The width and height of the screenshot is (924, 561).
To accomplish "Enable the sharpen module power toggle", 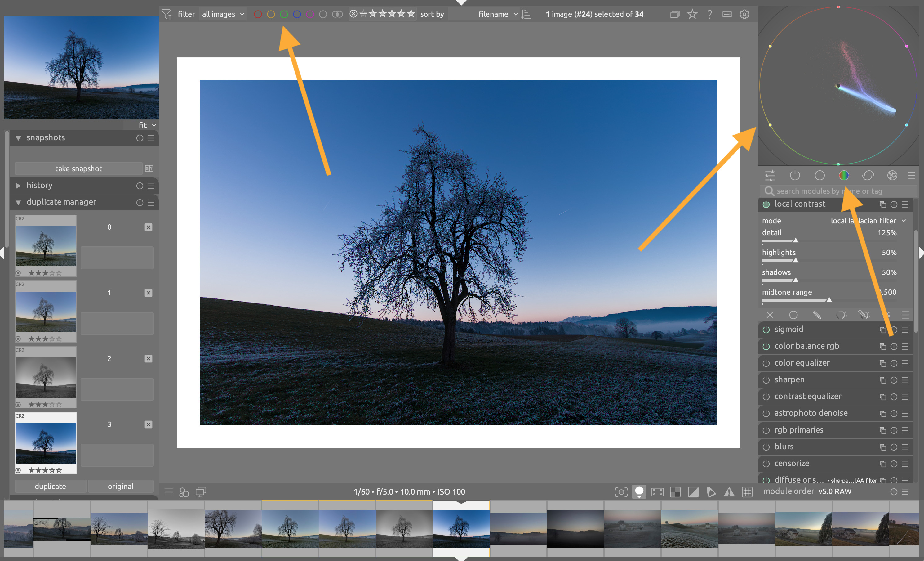I will point(766,380).
